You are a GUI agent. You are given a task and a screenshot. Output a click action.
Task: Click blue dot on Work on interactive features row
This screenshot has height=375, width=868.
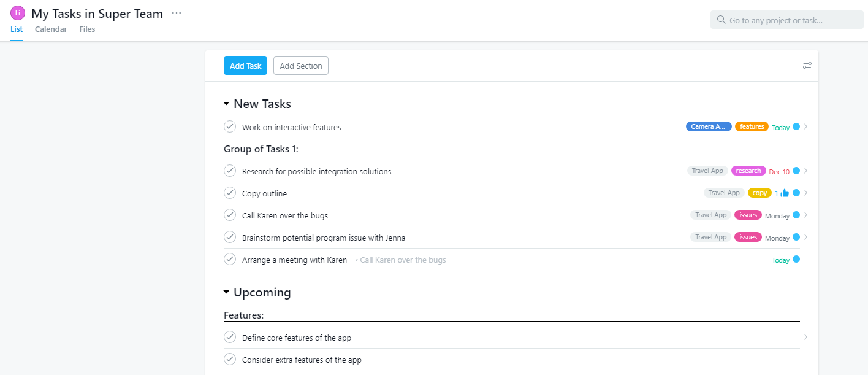(x=796, y=126)
